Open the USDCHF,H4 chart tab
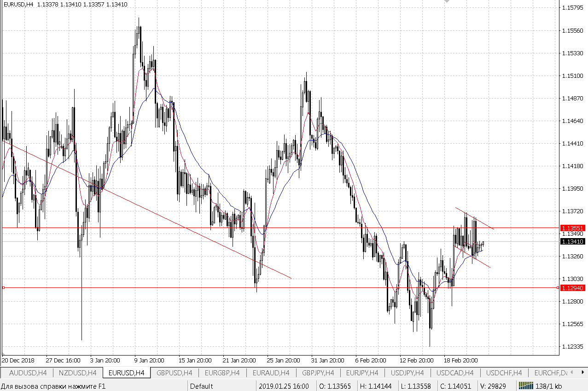The width and height of the screenshot is (588, 391). [504, 373]
